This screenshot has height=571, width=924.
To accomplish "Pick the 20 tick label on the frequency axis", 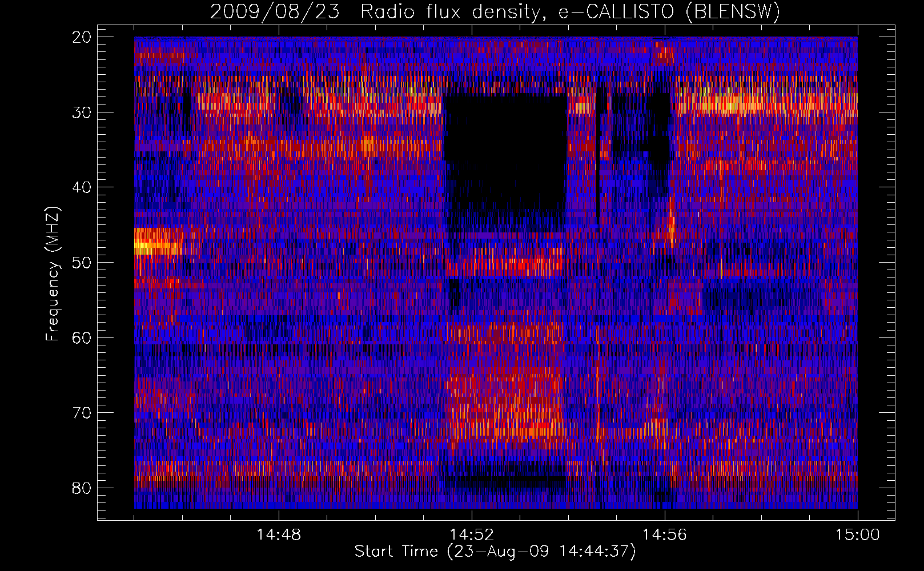I will click(82, 37).
